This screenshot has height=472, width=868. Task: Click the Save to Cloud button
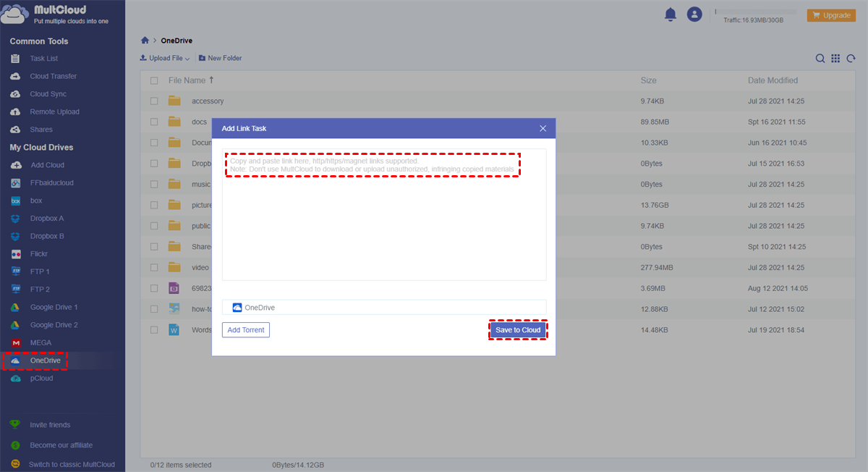[518, 330]
